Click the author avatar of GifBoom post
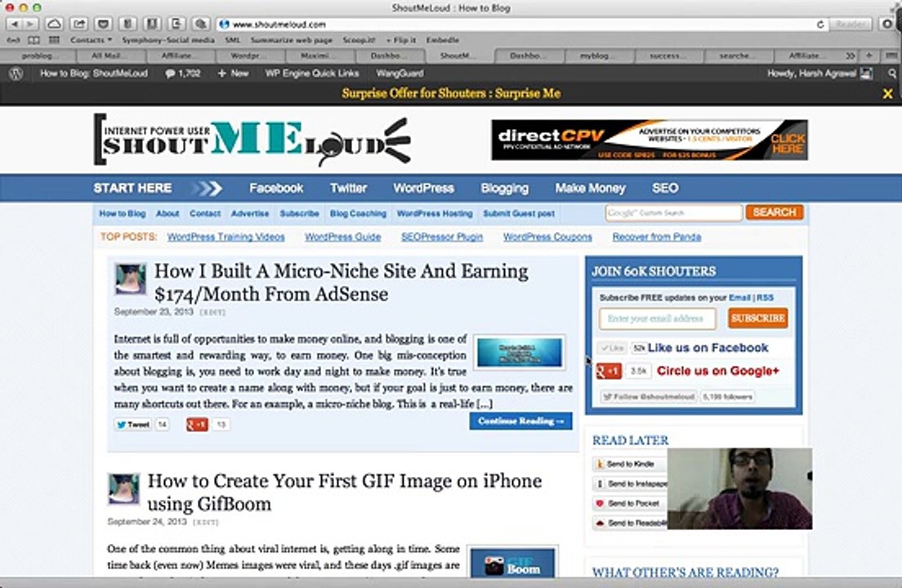902x588 pixels. coord(123,489)
